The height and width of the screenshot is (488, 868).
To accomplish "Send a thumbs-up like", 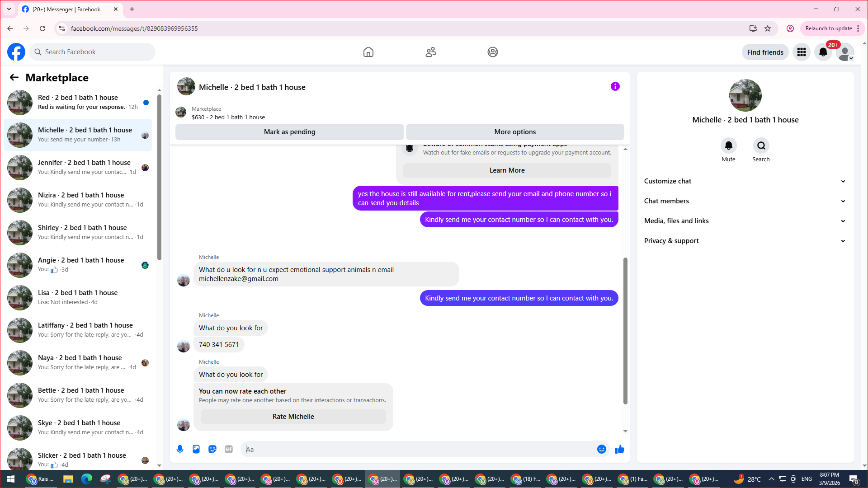I will [x=619, y=449].
